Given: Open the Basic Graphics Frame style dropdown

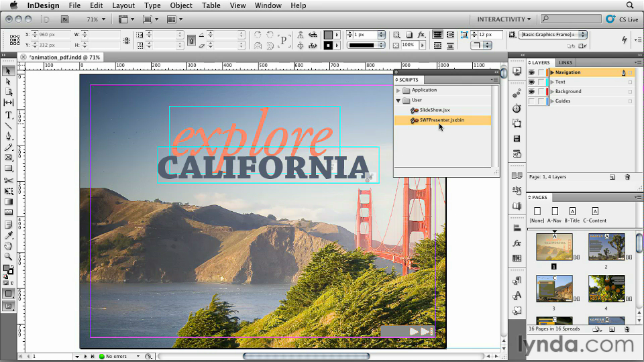Looking at the screenshot, I should point(553,34).
